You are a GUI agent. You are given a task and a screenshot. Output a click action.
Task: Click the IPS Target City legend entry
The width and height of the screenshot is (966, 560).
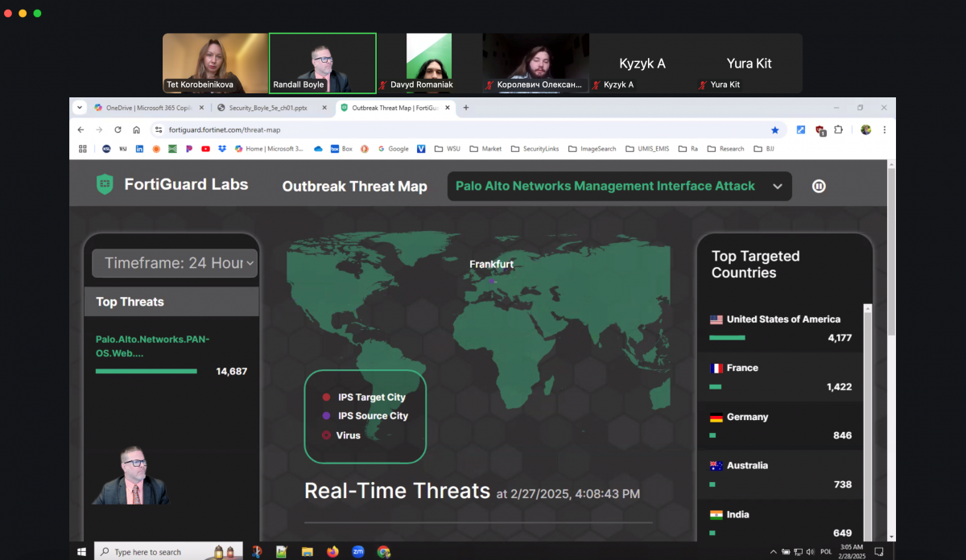[364, 397]
